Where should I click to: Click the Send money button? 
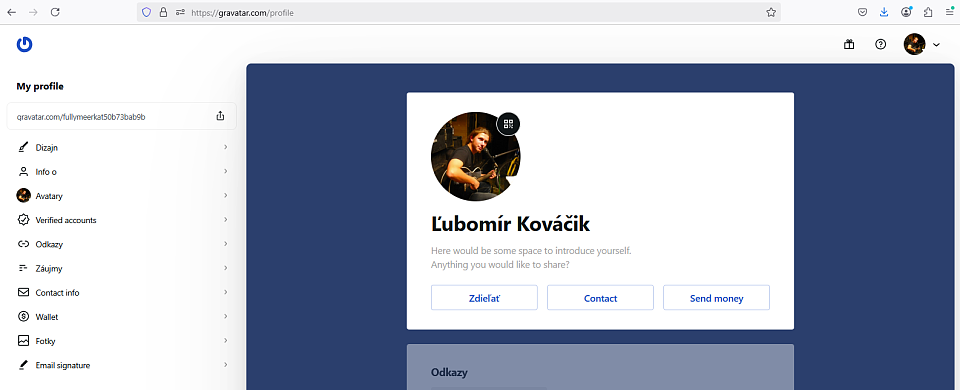click(716, 298)
